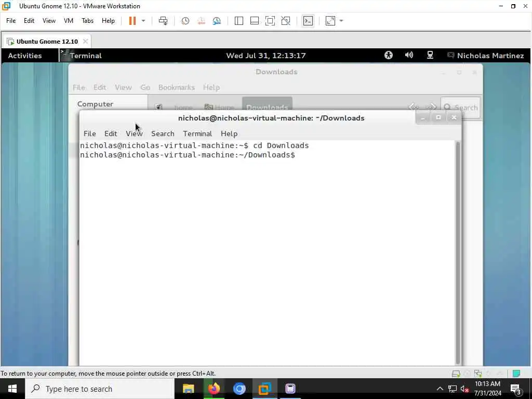Screen dimensions: 532x399
Task: Switch to VMware Workstation taskbar icon
Action: 264,389
